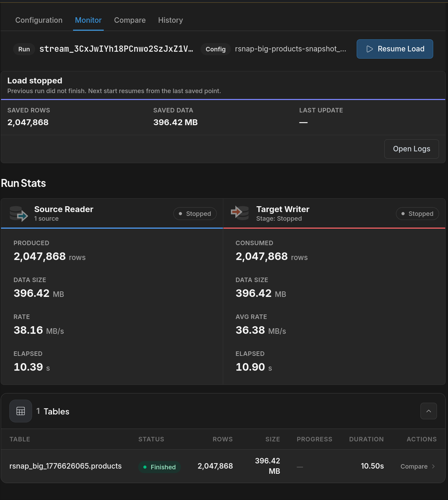Switch to the Configuration tab
This screenshot has width=448, height=500.
39,20
